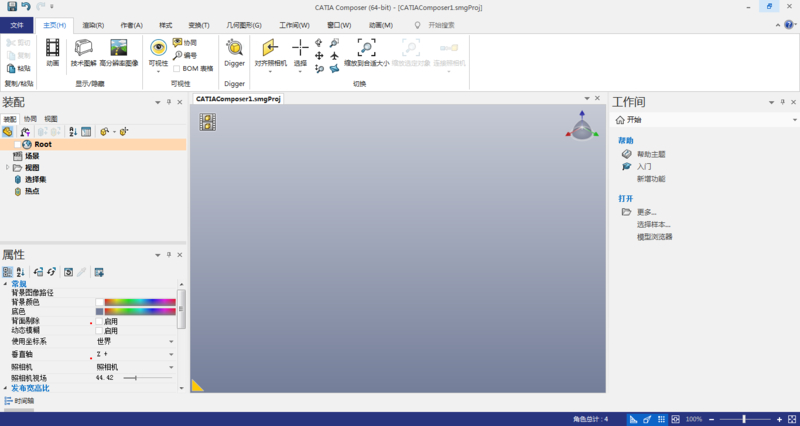Image resolution: width=800 pixels, height=426 pixels.
Task: Open the 照相机 property dropdown
Action: click(x=171, y=367)
